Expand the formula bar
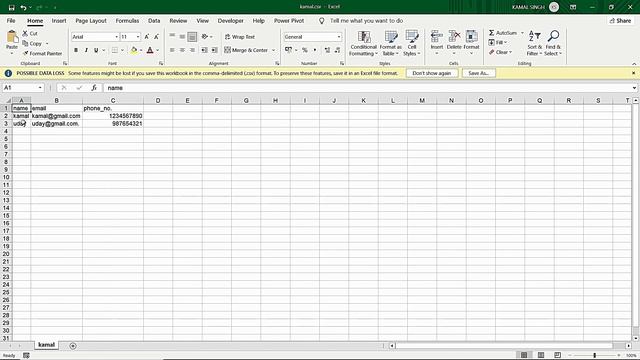The height and width of the screenshot is (360, 640). (634, 88)
